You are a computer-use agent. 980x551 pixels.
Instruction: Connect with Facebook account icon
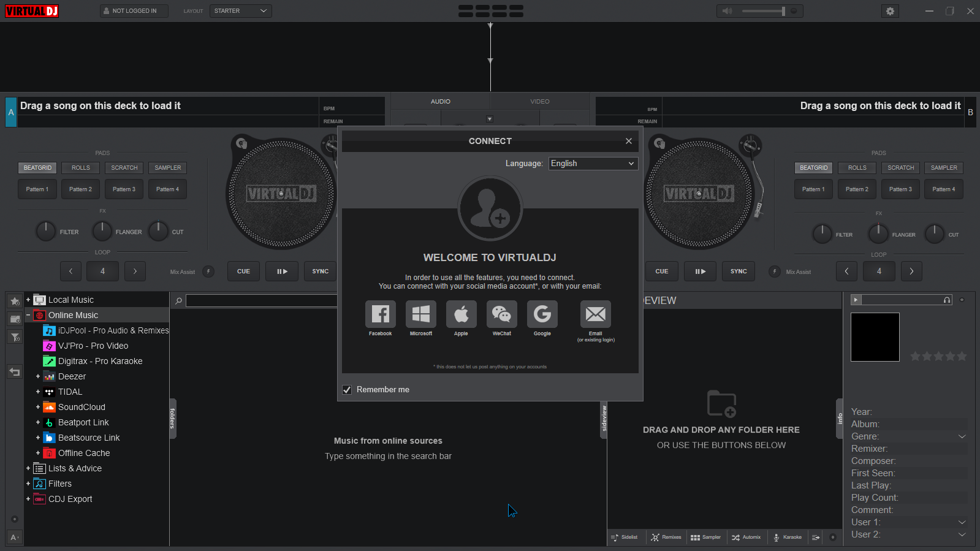click(x=381, y=314)
